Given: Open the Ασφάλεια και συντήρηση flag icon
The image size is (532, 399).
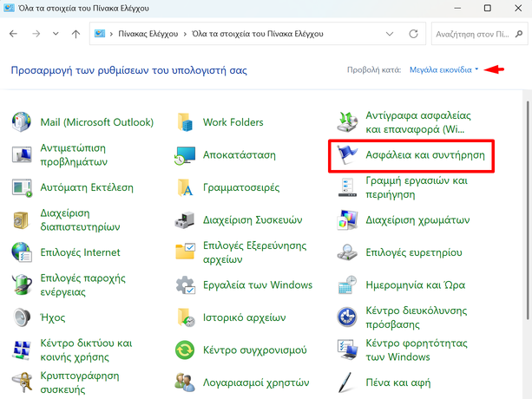Looking at the screenshot, I should (347, 155).
